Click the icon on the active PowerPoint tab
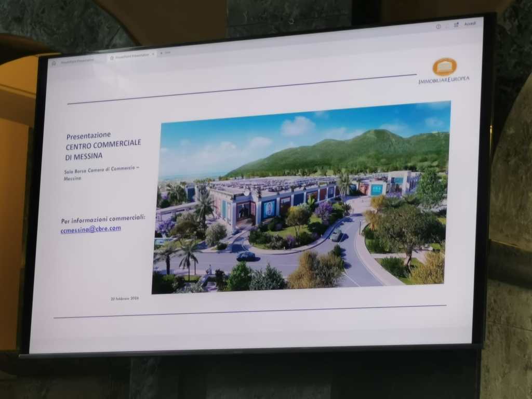532x399 pixels. [112, 57]
